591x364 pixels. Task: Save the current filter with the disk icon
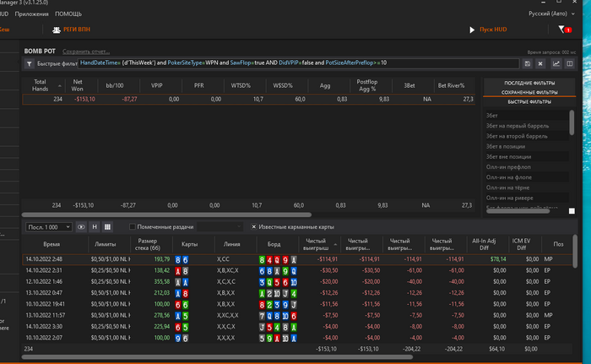click(528, 63)
